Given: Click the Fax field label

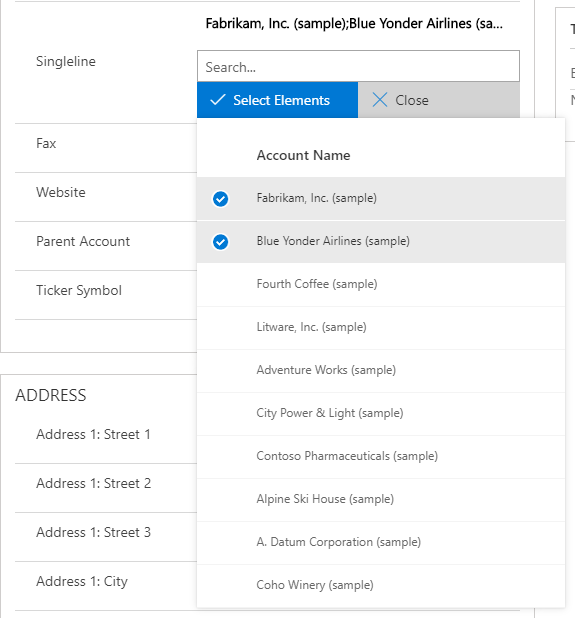Looking at the screenshot, I should (x=46, y=143).
